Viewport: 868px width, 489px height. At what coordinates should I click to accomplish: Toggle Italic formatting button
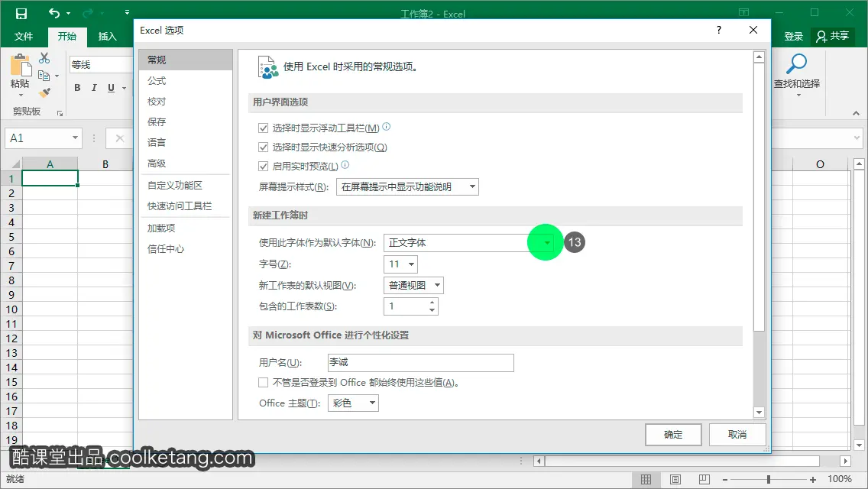click(x=94, y=88)
